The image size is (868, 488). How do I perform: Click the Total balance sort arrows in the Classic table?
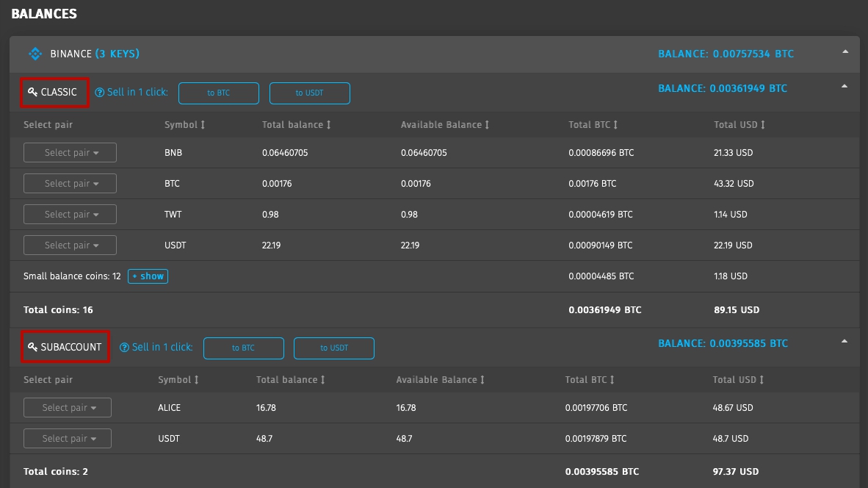[x=328, y=125]
